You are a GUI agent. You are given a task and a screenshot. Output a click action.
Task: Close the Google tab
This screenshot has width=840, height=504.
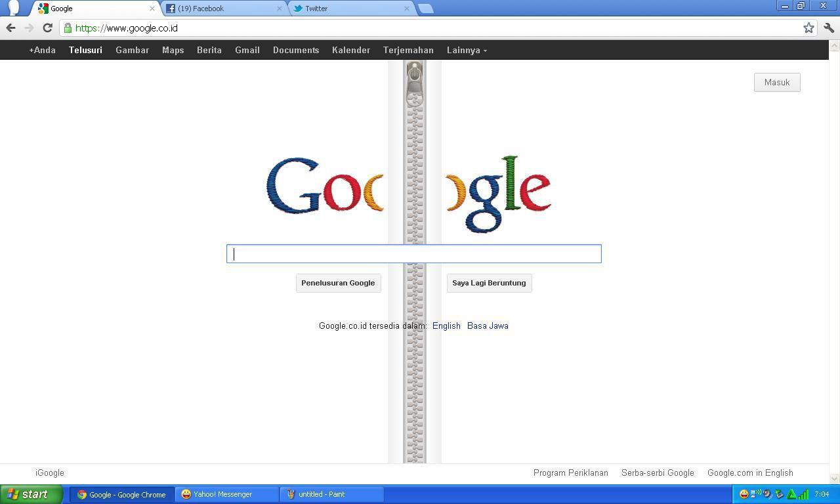pyautogui.click(x=152, y=9)
